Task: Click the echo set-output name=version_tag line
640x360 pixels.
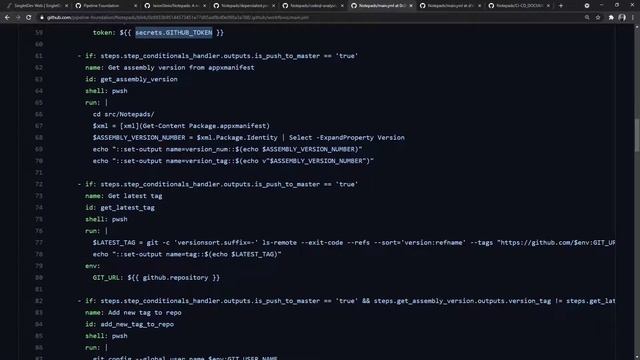Action: pos(233,161)
